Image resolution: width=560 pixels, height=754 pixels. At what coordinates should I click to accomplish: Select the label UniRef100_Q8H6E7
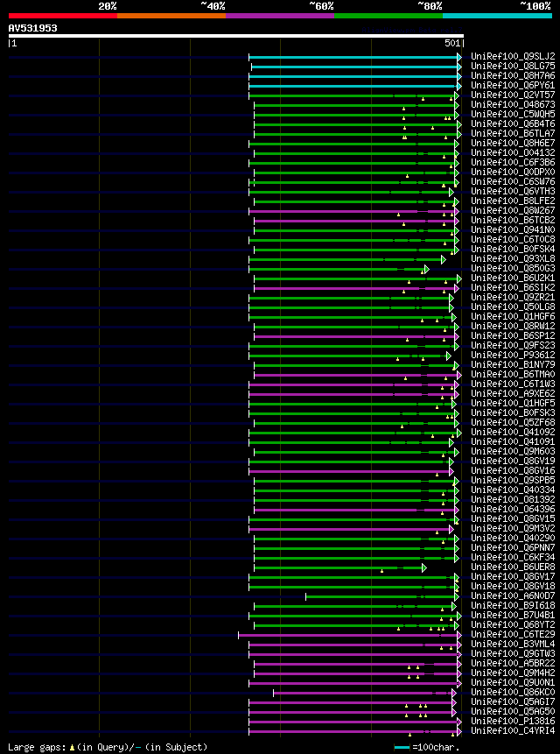[x=513, y=143]
